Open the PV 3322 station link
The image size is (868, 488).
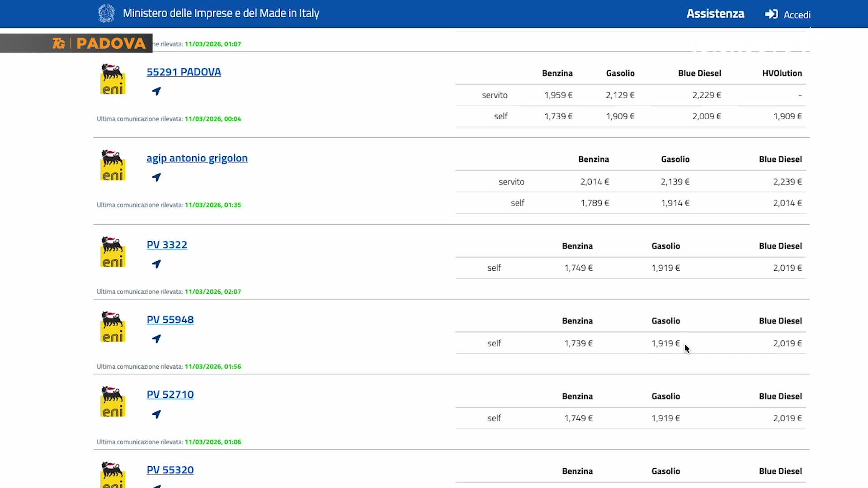click(x=167, y=245)
